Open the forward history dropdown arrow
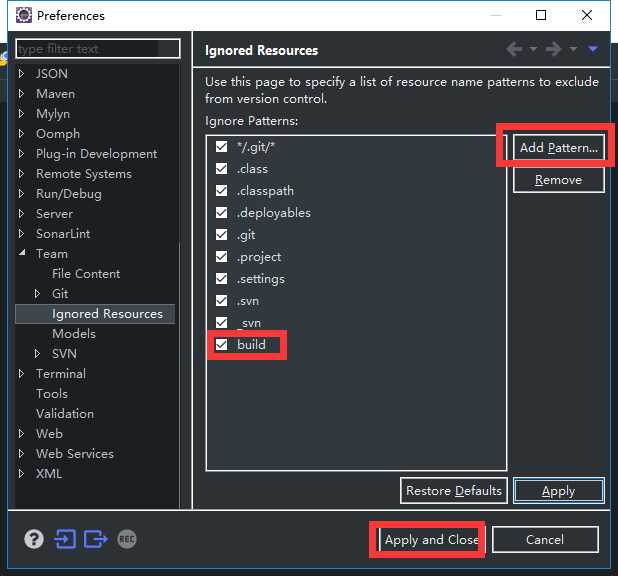618x576 pixels. tap(573, 49)
